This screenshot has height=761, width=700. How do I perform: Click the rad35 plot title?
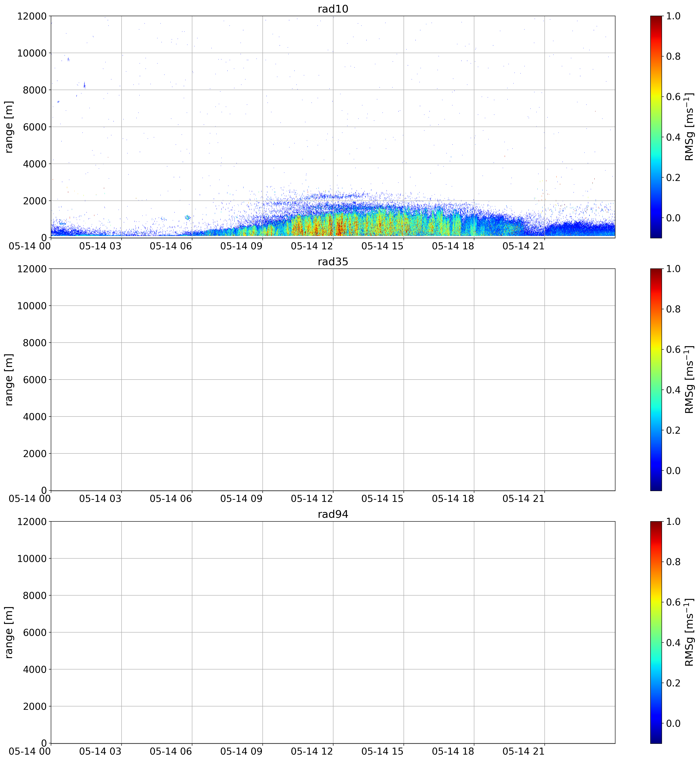coord(333,262)
